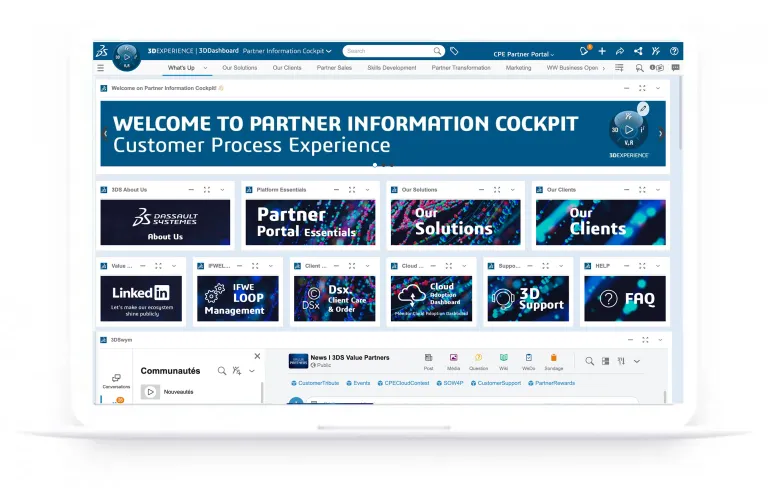Screen dimensions: 768x488
Task: Open the Welcome widget chevron menu
Action: (x=658, y=88)
